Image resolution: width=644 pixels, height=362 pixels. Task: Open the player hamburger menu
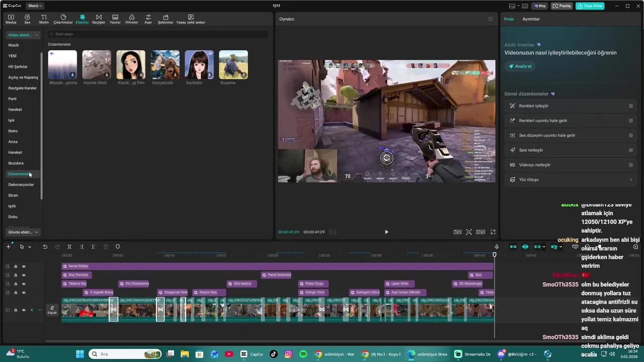point(490,19)
